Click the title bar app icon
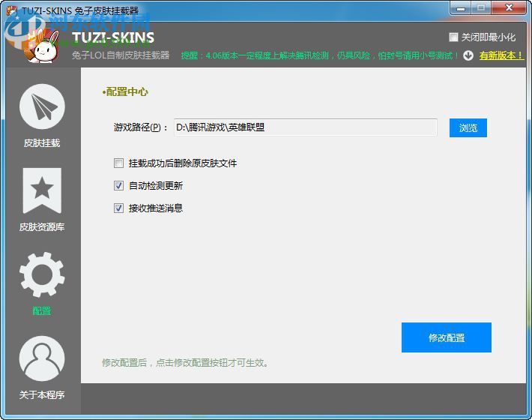This screenshot has width=532, height=420. [12, 10]
